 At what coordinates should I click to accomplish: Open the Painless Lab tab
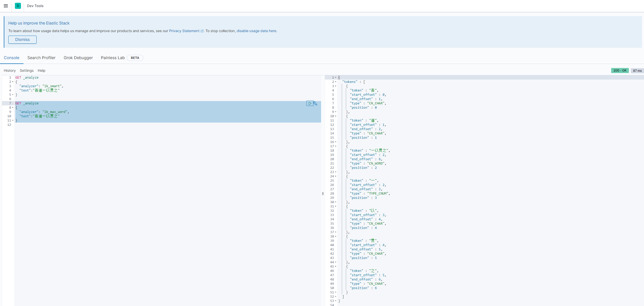(113, 58)
